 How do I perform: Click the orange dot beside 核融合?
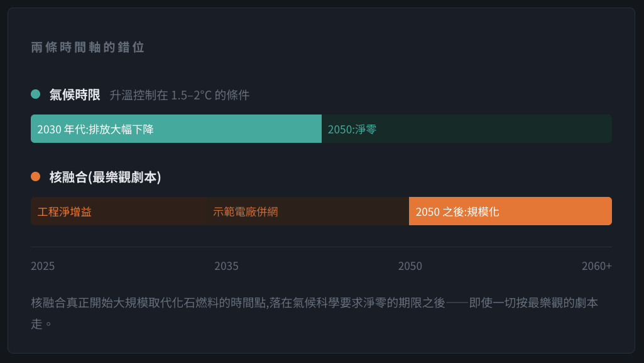click(x=36, y=176)
